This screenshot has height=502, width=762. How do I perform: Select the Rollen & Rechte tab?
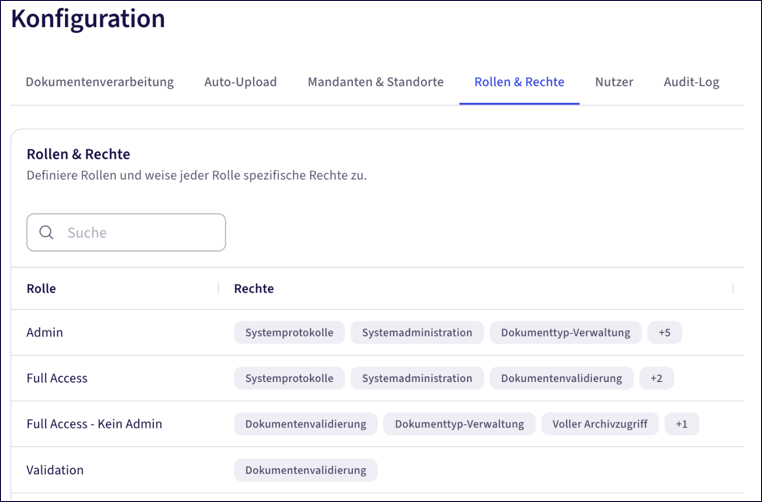(x=520, y=82)
